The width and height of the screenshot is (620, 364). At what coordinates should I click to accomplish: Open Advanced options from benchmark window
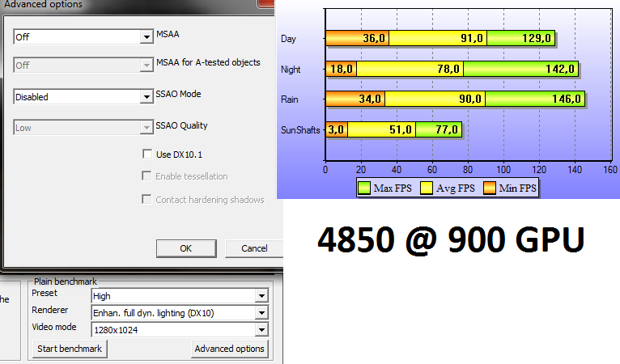click(229, 349)
